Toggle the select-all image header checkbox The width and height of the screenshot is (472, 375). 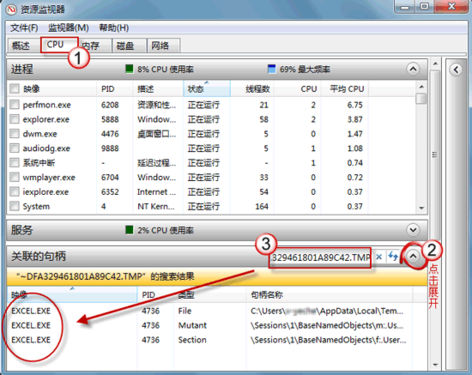coord(14,89)
